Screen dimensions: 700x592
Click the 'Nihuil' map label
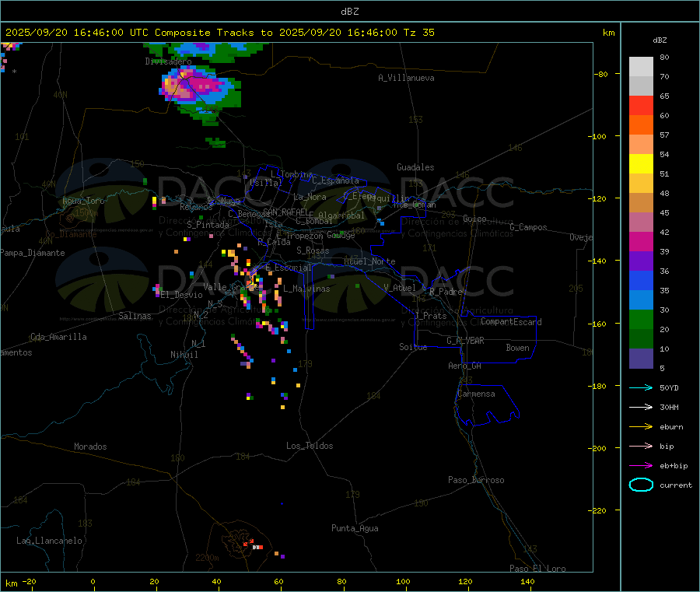tap(184, 355)
